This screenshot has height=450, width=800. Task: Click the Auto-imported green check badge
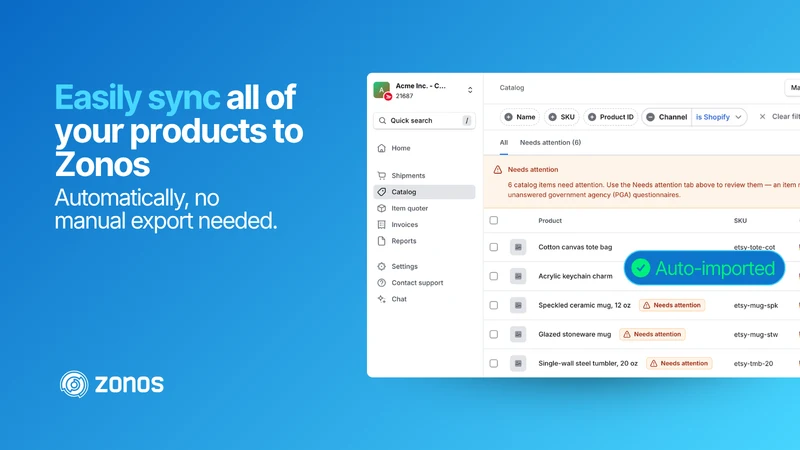point(640,268)
